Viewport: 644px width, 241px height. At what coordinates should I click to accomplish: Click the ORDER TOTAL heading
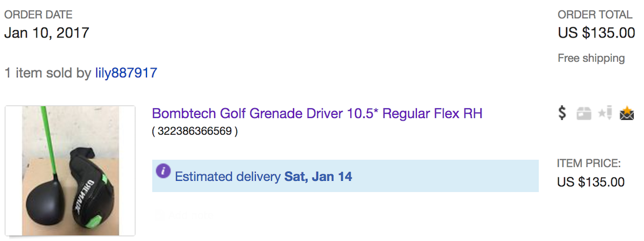(x=595, y=15)
